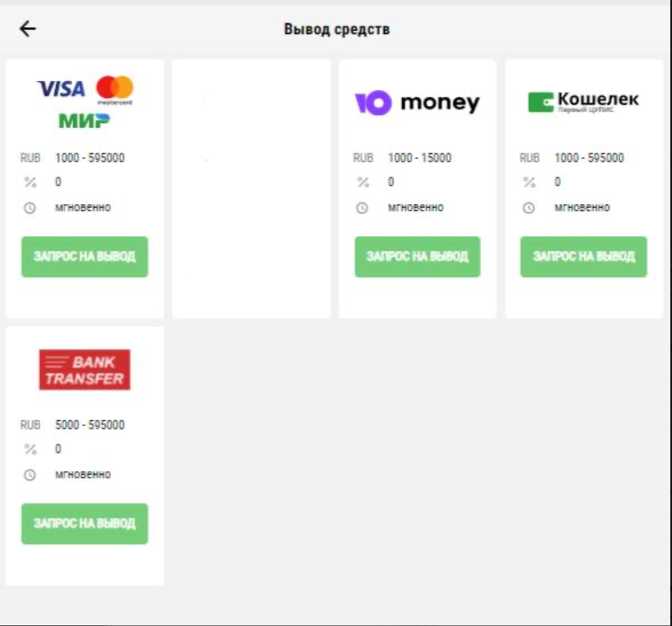Click the "Вывод средств" page title

pyautogui.click(x=337, y=29)
